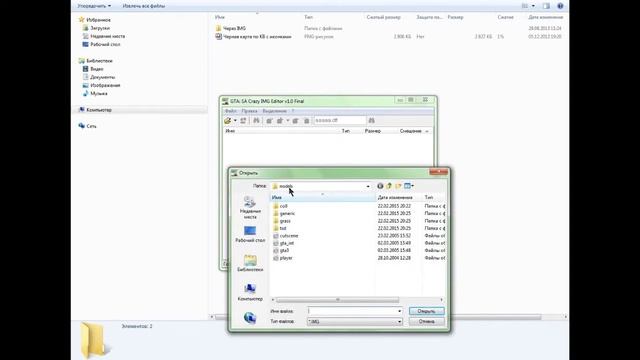Select the cutscene file in file list
This screenshot has width=640, height=360.
[x=286, y=236]
